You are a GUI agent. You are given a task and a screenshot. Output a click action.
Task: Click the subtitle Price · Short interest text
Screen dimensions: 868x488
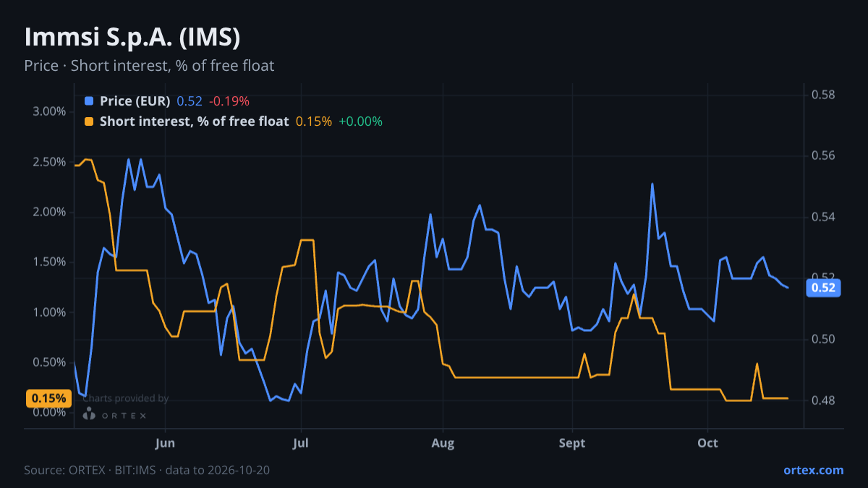point(149,66)
